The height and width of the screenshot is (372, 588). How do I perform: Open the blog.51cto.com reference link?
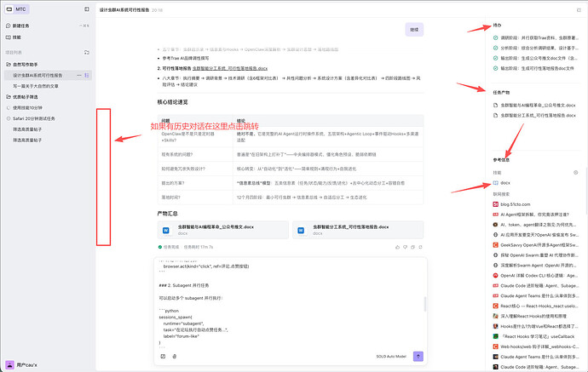point(518,204)
